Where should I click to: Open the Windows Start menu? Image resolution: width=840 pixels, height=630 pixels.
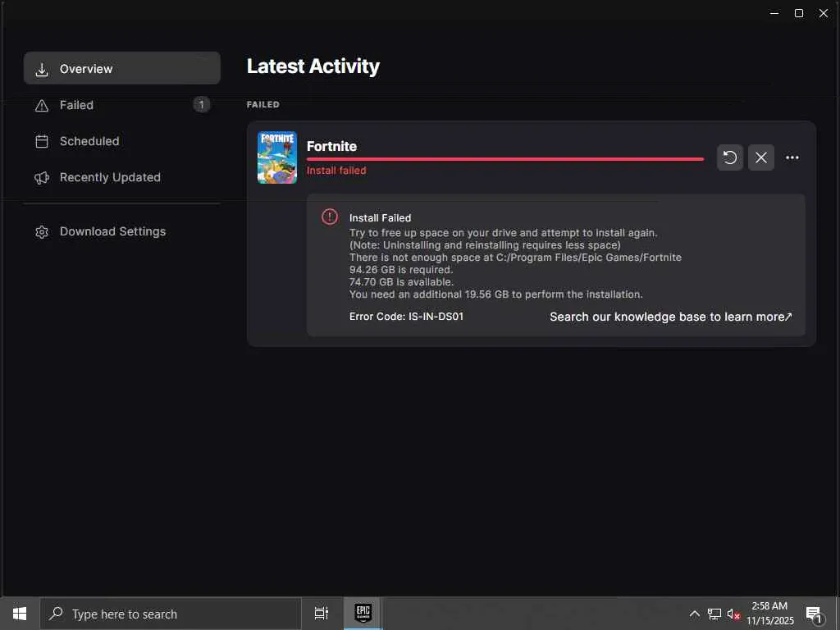pos(20,614)
